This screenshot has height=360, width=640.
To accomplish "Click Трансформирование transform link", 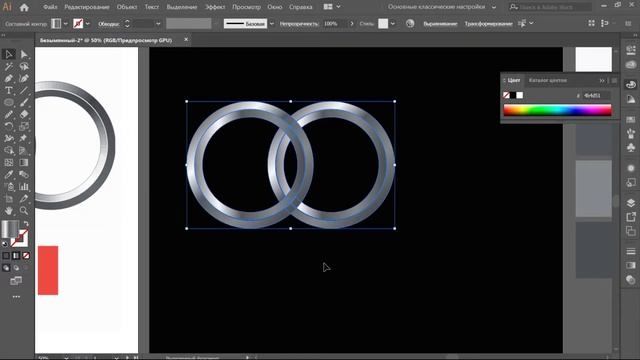I will pos(488,24).
